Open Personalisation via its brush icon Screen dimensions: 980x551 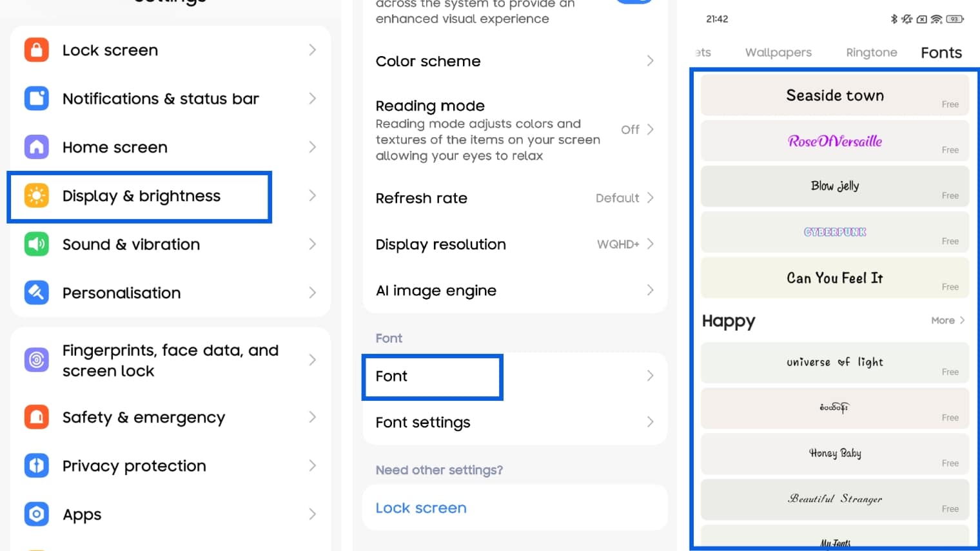[37, 293]
